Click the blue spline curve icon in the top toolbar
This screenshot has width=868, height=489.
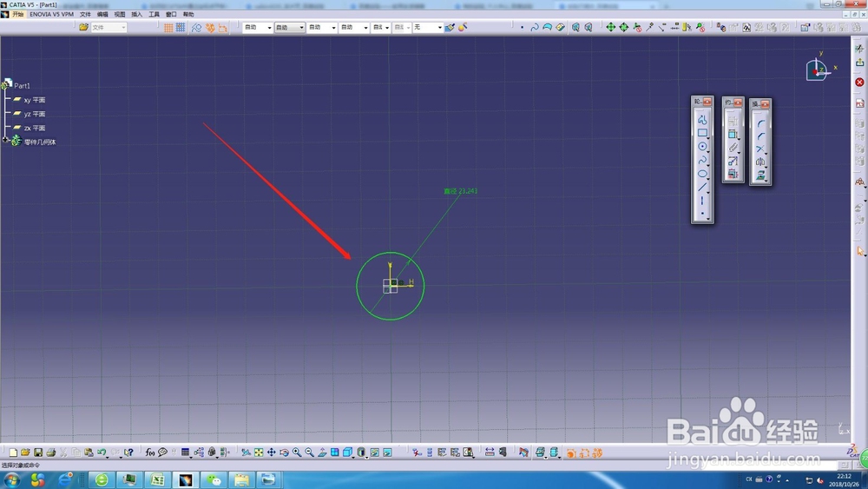(x=534, y=27)
